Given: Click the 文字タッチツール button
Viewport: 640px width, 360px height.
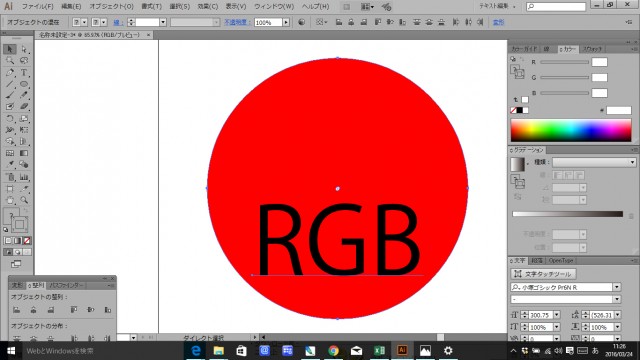Looking at the screenshot, I should coord(543,274).
